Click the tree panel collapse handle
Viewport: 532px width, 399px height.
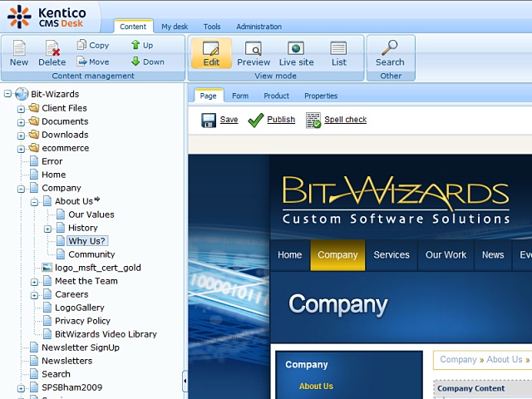[x=185, y=381]
